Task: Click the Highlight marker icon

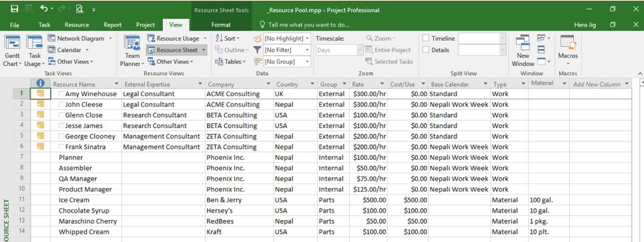Action: pos(257,38)
